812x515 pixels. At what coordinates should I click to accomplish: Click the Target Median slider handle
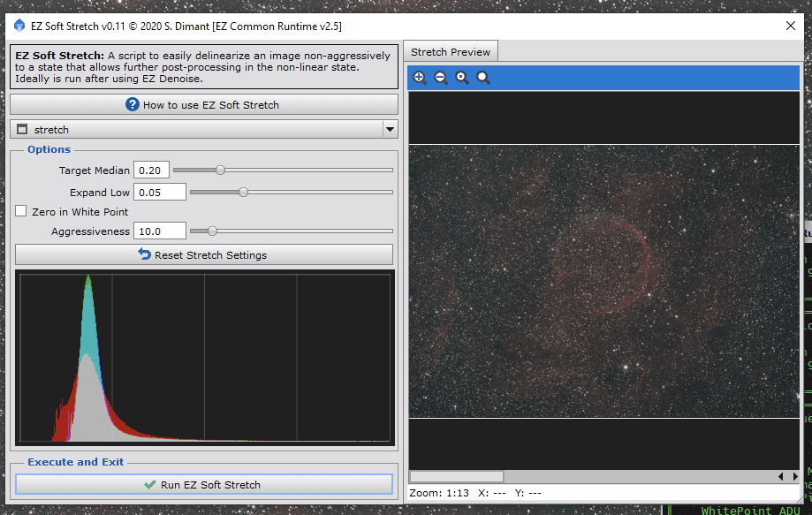[220, 170]
